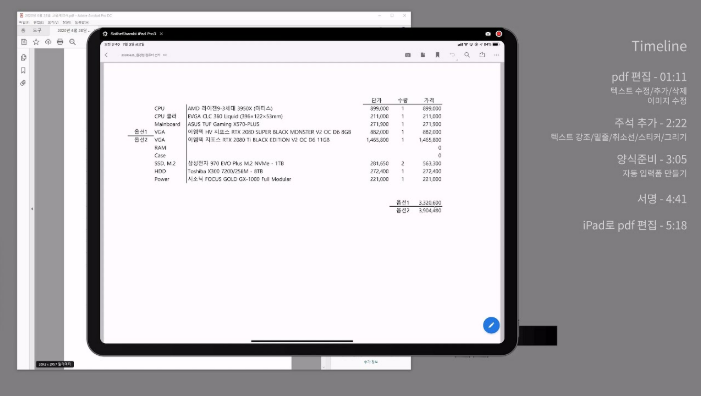701x396 pixels.
Task: Open attachments paperclip panel in Acrobat sidebar
Action: coord(23,83)
